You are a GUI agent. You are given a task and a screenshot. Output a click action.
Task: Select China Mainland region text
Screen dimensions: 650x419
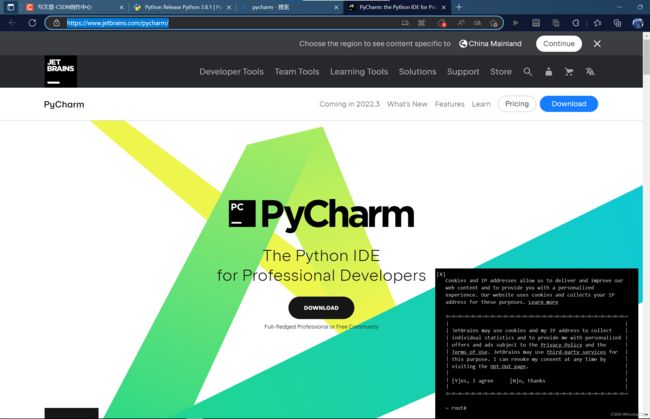495,44
